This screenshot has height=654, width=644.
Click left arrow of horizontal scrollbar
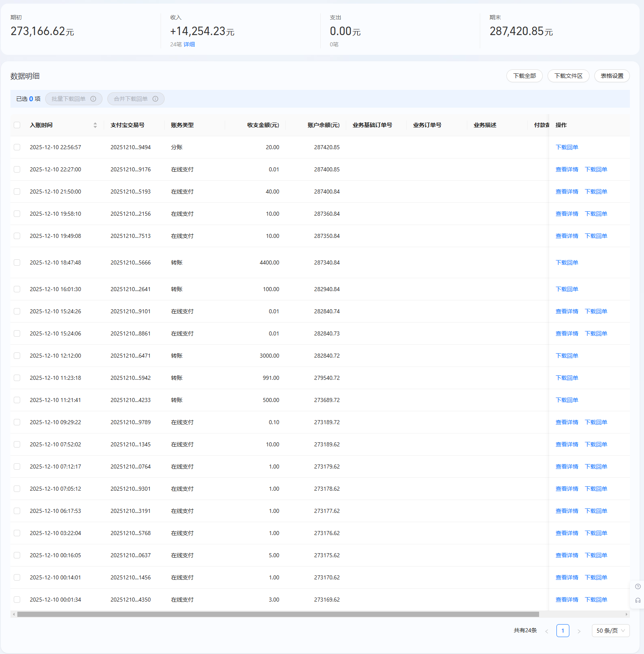tap(14, 614)
